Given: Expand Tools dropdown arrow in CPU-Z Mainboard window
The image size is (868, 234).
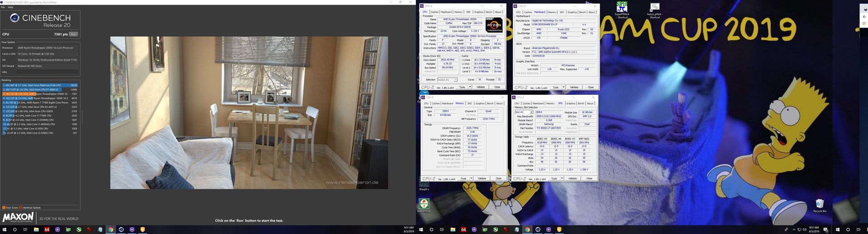Looking at the screenshot, I should coord(564,87).
